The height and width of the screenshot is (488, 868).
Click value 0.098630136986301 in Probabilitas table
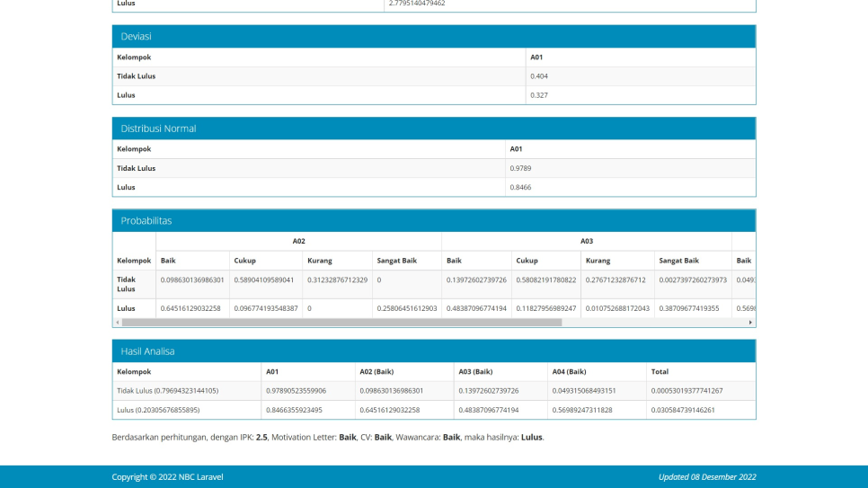click(192, 280)
